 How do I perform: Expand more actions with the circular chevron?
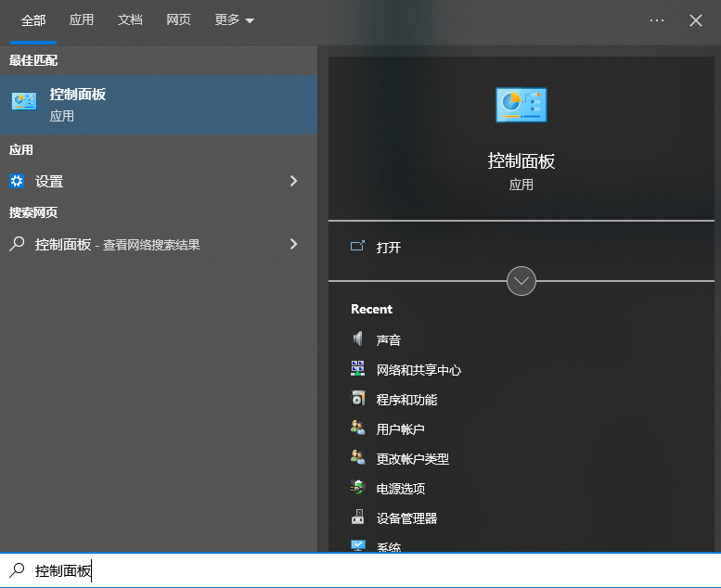tap(521, 281)
